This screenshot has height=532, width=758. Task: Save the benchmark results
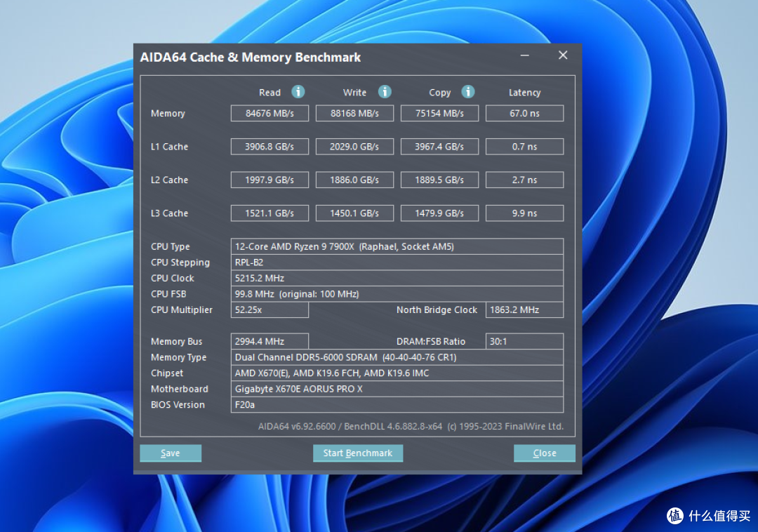(x=170, y=453)
